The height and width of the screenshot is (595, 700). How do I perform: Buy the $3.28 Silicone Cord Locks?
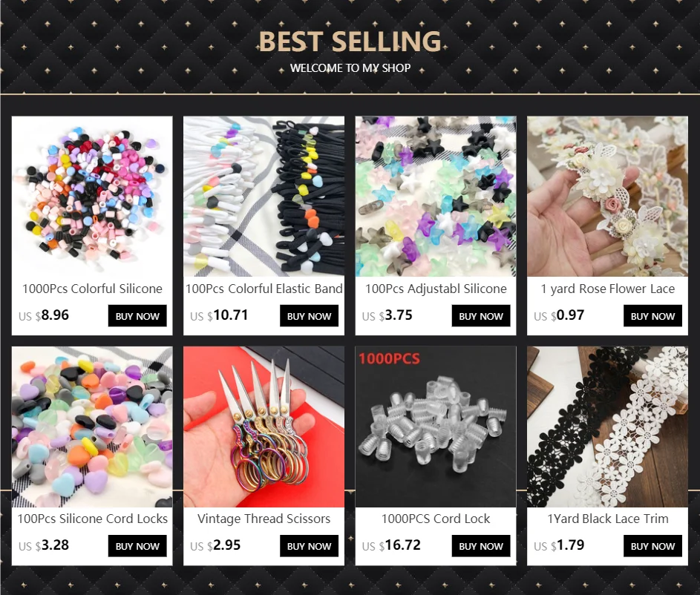[137, 546]
